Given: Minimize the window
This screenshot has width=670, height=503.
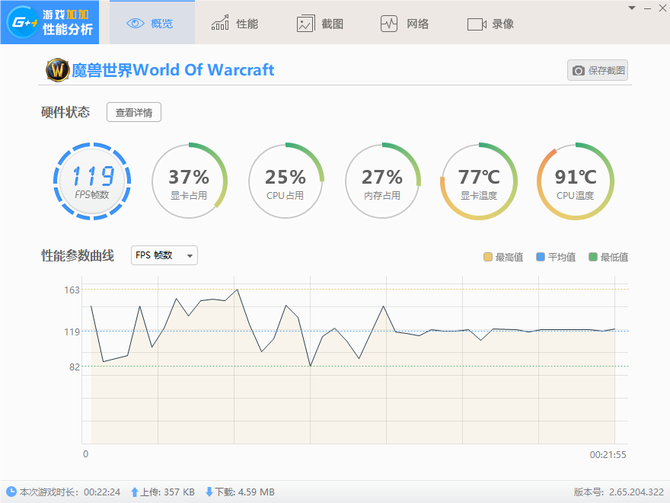Looking at the screenshot, I should coord(647,8).
